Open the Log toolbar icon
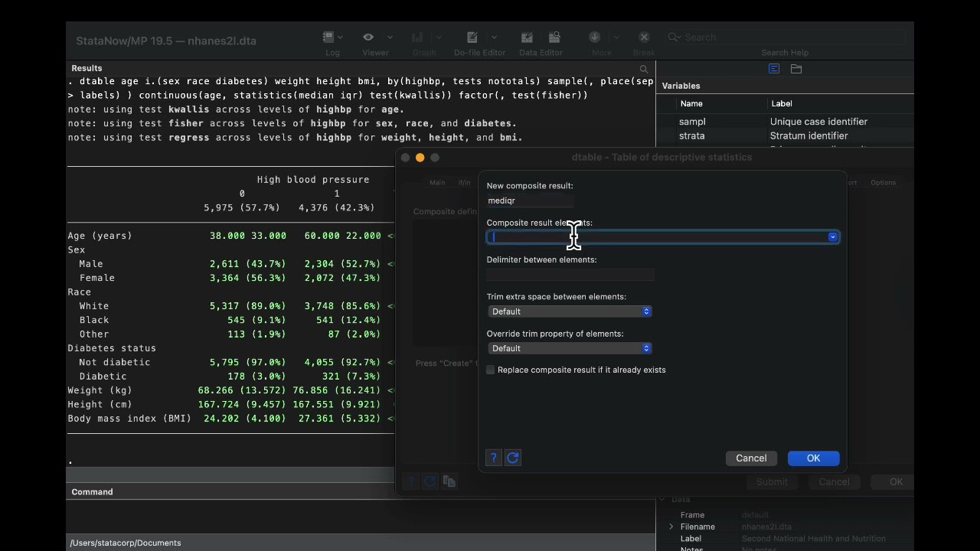980x551 pixels. (x=328, y=37)
